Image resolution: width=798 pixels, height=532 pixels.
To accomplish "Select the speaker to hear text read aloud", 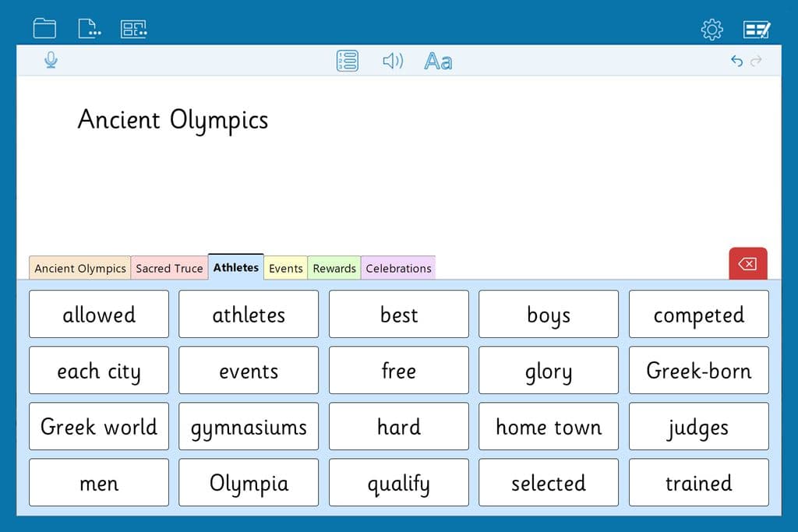I will tap(393, 60).
